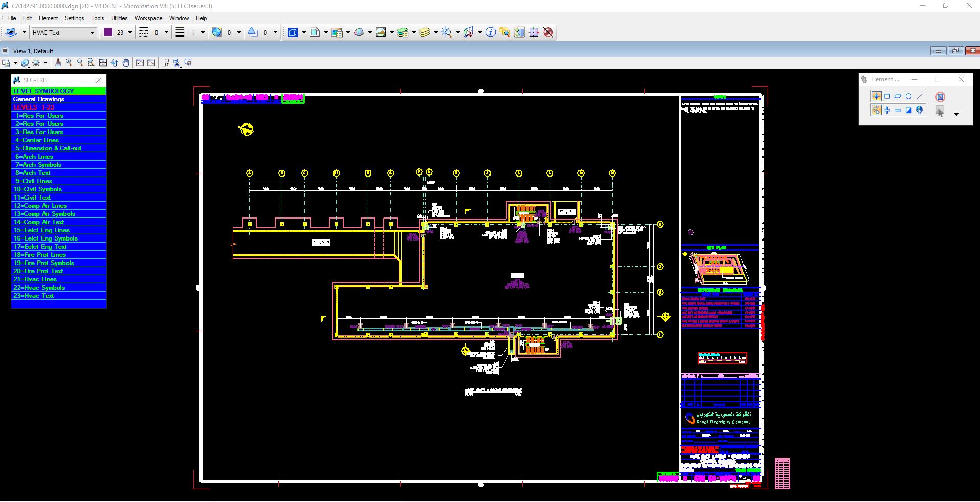Expand Element Selection extended settings arrow
Screen dimensions: 980x502
click(956, 114)
